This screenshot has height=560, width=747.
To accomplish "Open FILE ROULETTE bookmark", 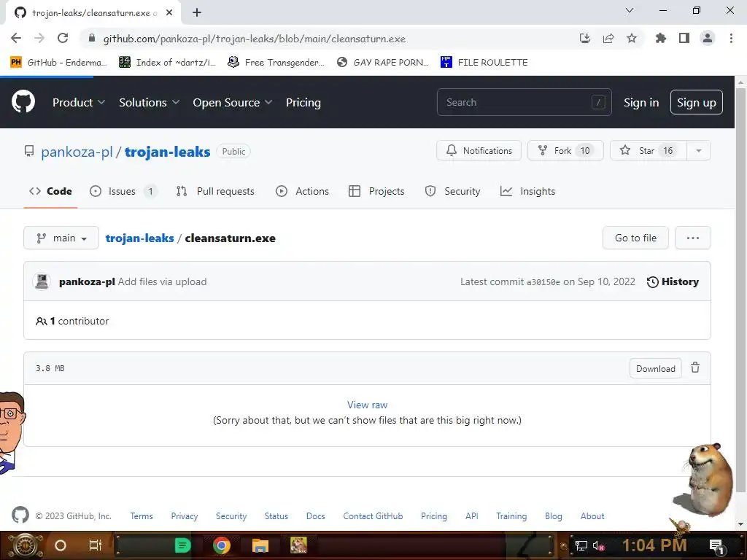I will [x=484, y=63].
